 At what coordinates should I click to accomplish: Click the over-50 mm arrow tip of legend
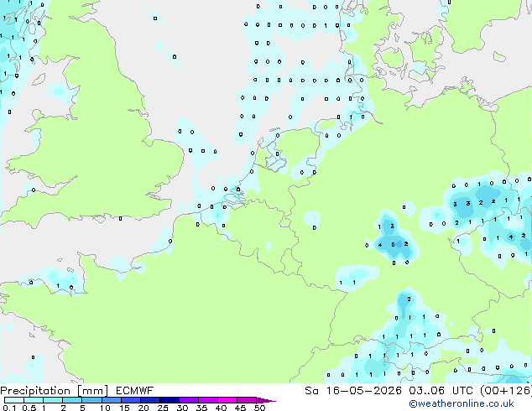click(x=266, y=400)
